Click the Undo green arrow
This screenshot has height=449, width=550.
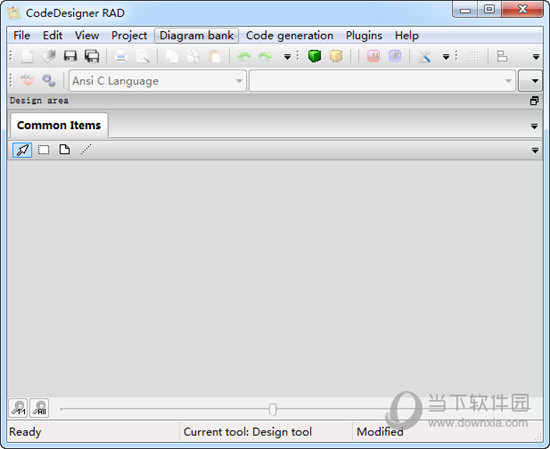point(244,56)
